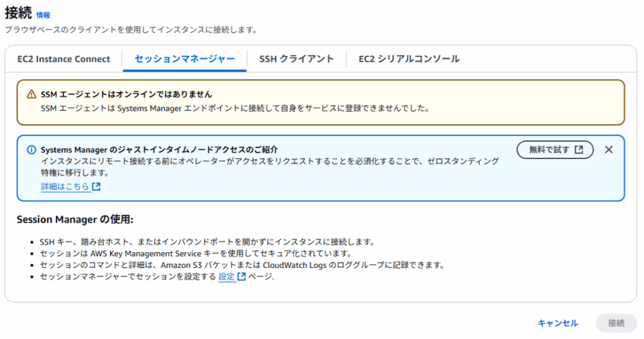Viewport: 644px width, 339px height.
Task: Click the ジャストインタイムノードアクセスのご紹介 banner title
Action: [x=159, y=150]
